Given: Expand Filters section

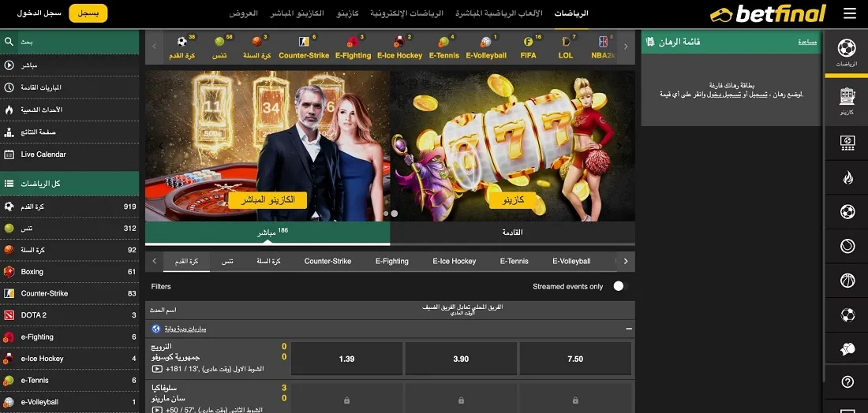Looking at the screenshot, I should pos(161,286).
